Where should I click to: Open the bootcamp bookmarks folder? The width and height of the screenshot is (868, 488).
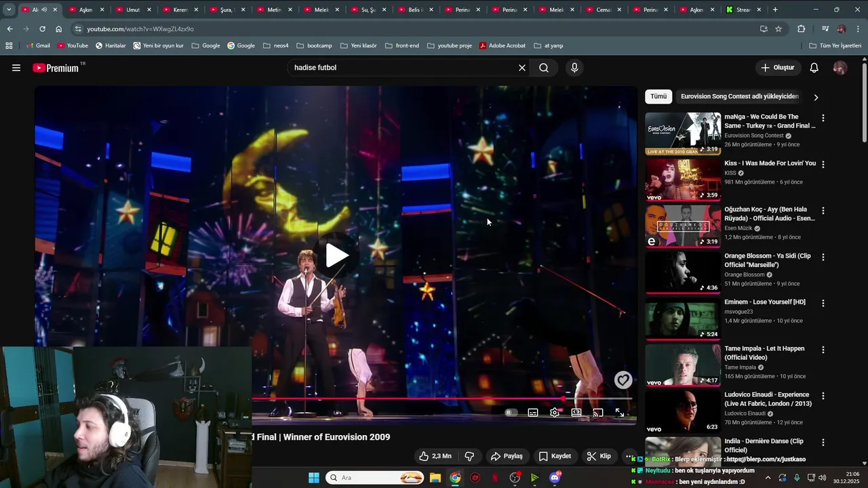(x=314, y=45)
